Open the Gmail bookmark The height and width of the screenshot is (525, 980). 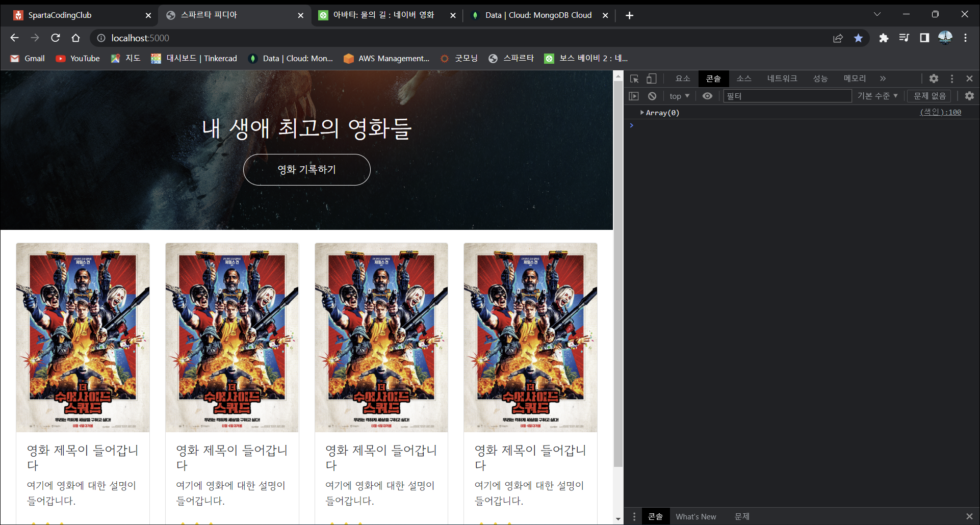pos(28,58)
